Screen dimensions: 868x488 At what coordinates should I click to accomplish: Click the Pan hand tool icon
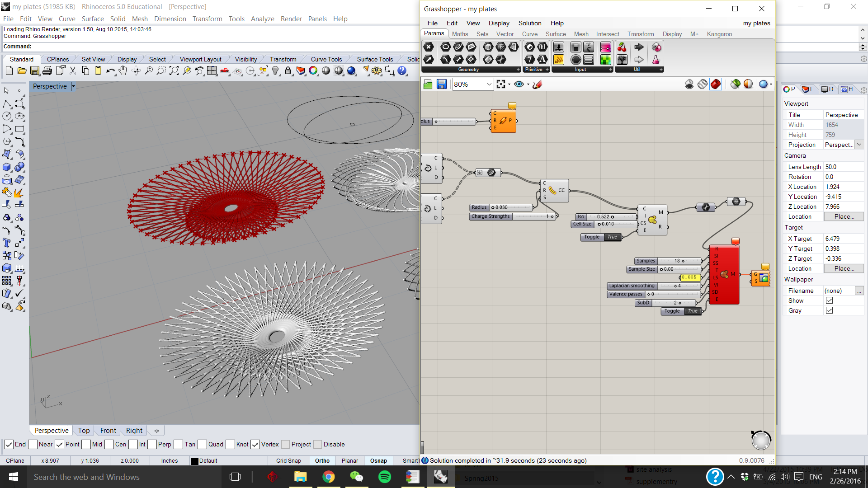[x=123, y=71]
